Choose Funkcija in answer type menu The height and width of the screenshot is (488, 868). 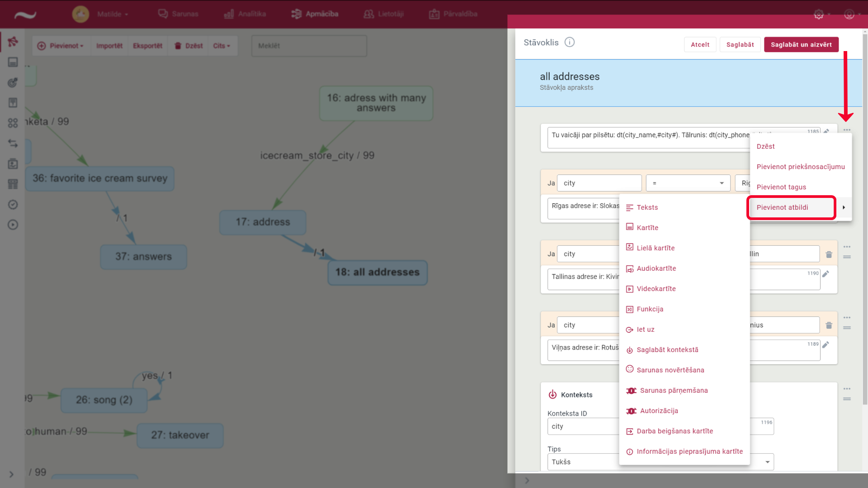650,309
